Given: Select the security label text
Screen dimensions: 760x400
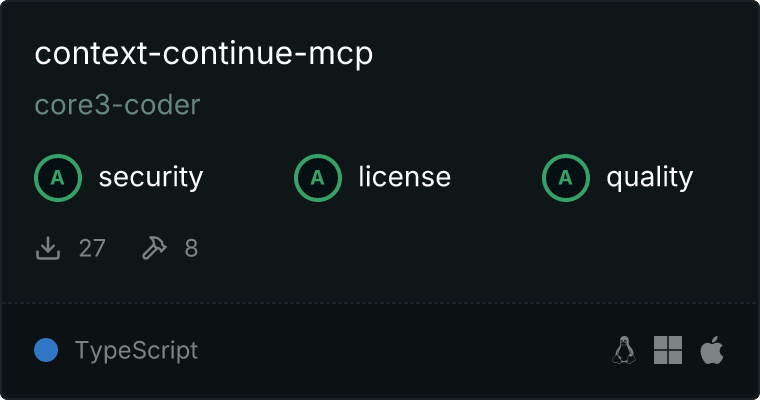Looking at the screenshot, I should tap(151, 177).
